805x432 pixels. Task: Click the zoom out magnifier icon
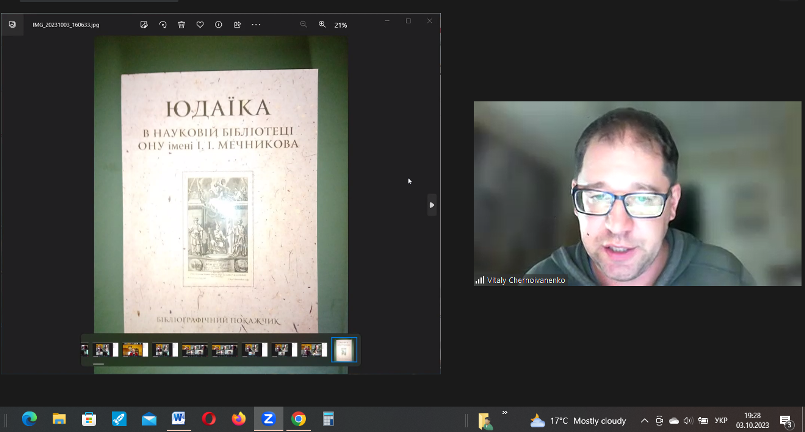click(303, 24)
